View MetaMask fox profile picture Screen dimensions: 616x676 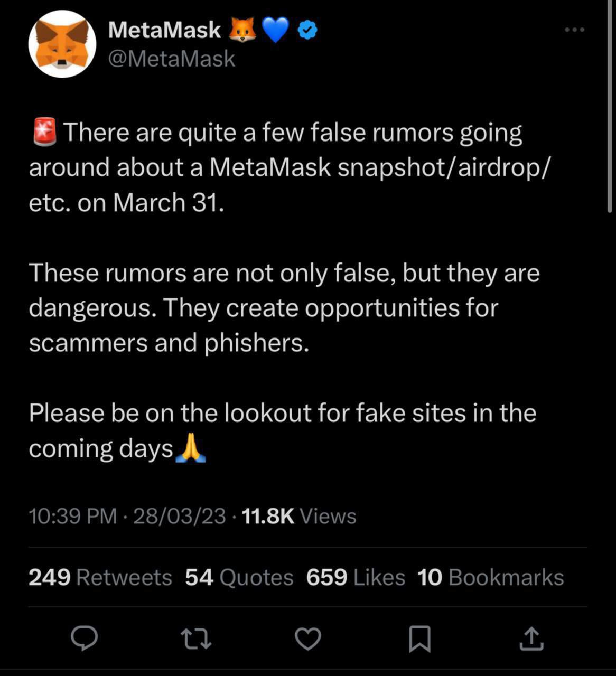(62, 44)
